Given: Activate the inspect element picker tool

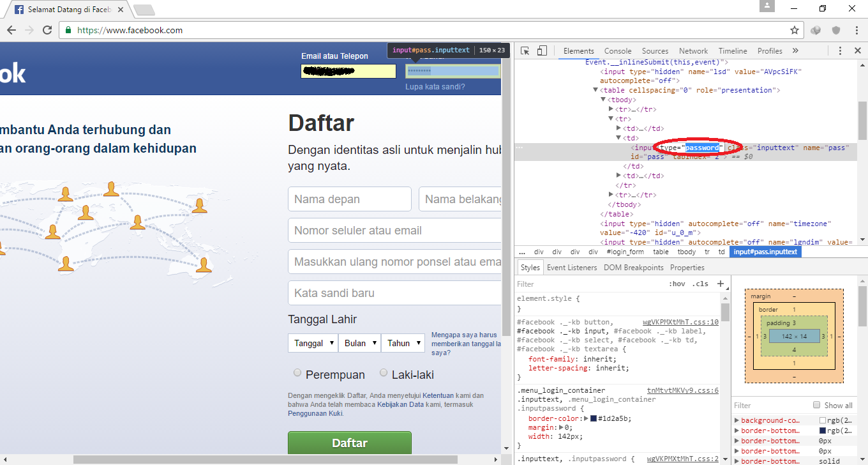Looking at the screenshot, I should 525,51.
